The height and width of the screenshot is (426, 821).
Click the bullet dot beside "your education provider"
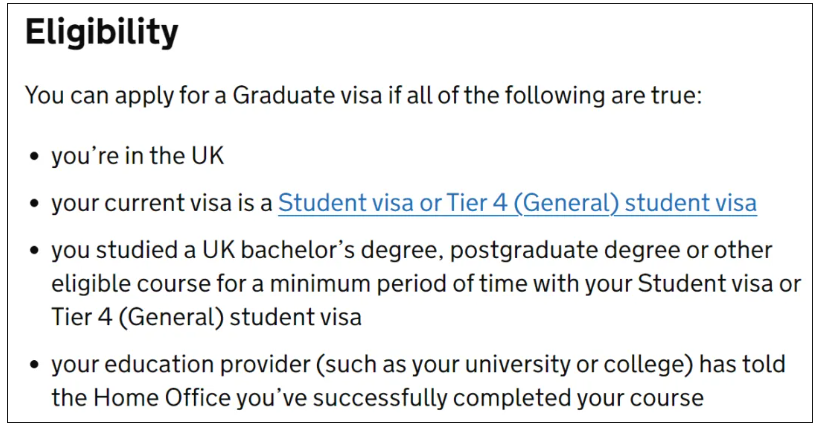pyautogui.click(x=35, y=364)
